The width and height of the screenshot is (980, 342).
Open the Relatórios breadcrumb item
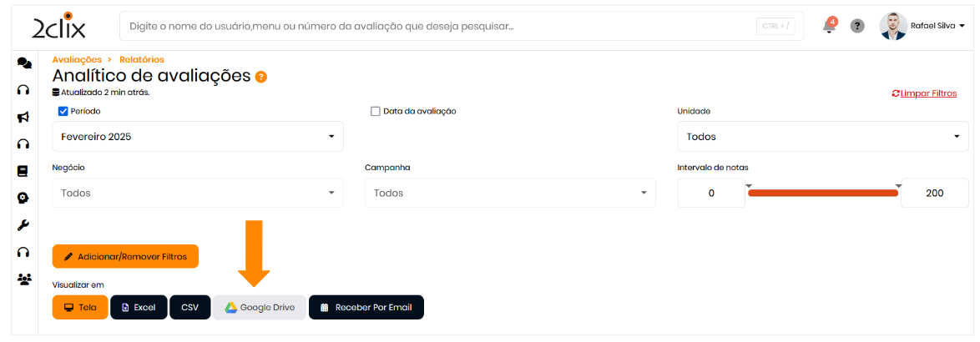[x=142, y=59]
